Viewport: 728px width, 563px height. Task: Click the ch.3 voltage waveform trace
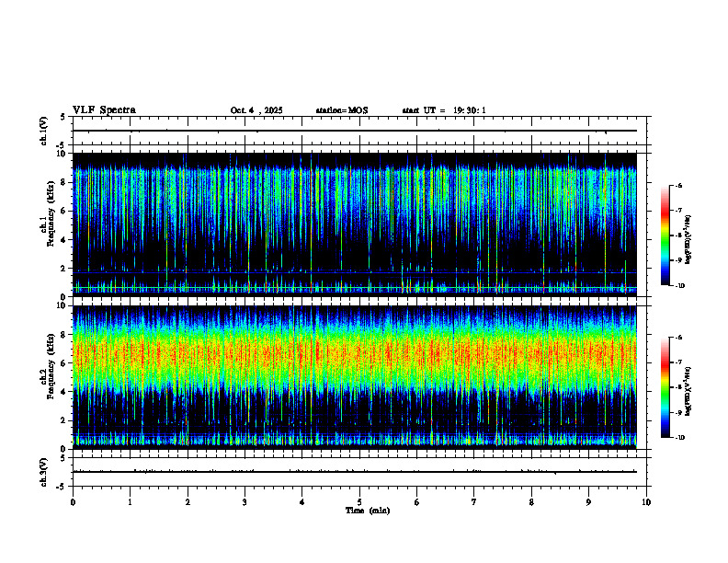pos(355,472)
